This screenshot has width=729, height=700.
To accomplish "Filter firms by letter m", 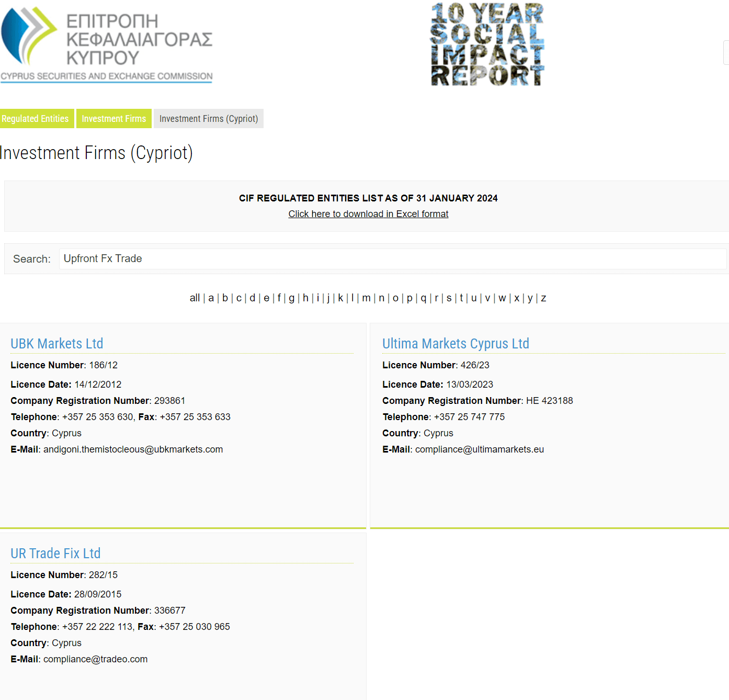I will tap(366, 298).
